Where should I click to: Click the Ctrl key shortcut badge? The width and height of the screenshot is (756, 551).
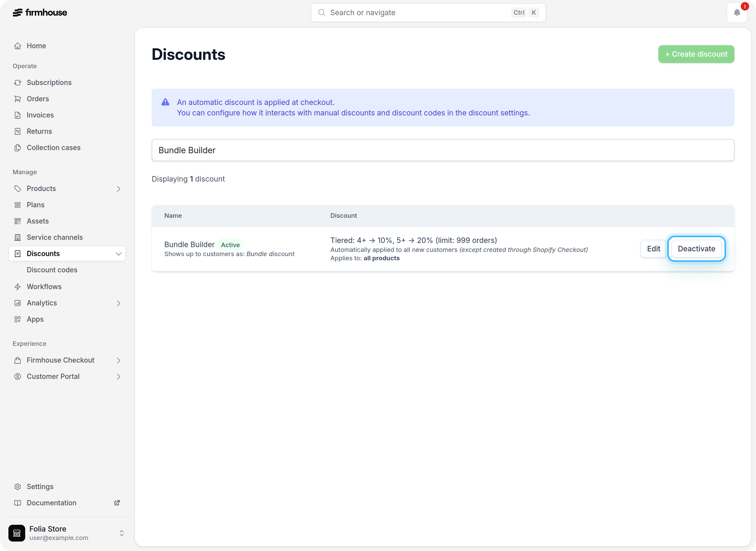[x=518, y=13]
